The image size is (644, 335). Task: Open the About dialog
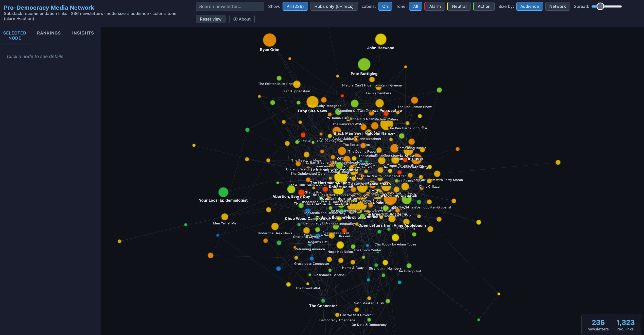click(x=242, y=19)
